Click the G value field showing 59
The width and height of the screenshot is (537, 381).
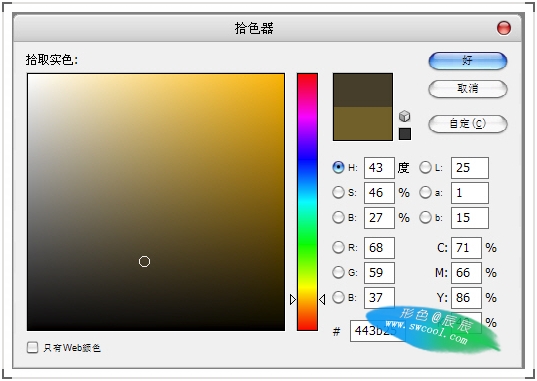coord(379,273)
